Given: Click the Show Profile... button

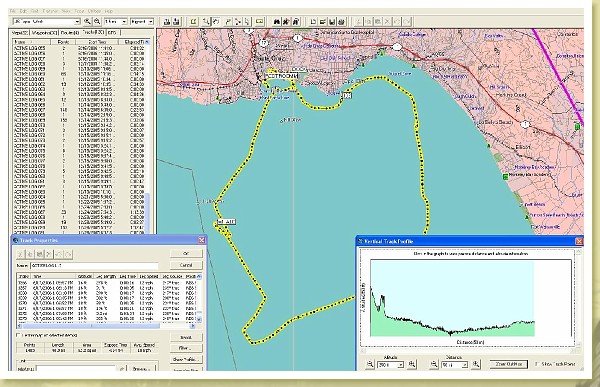Looking at the screenshot, I should (x=186, y=359).
